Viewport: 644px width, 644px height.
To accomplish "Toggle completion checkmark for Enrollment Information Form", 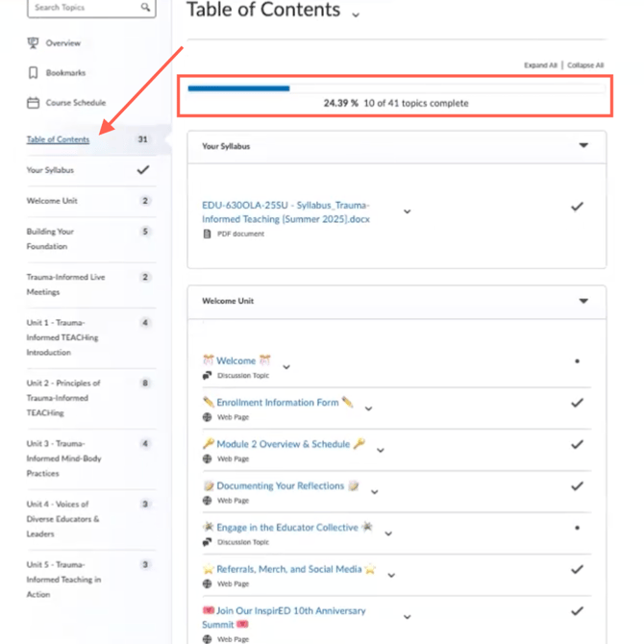I will (577, 403).
